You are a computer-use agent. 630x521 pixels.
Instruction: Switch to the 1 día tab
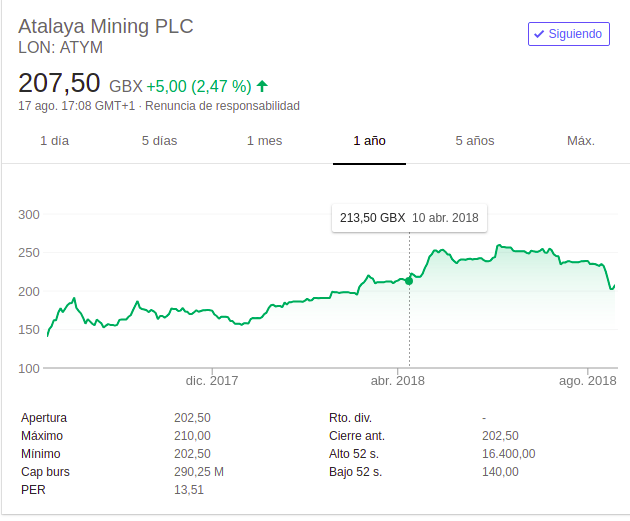point(55,141)
